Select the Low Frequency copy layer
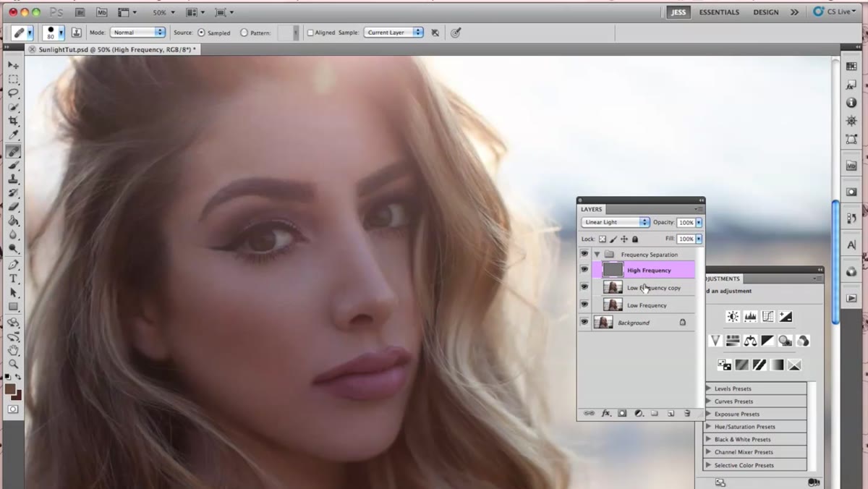This screenshot has width=868, height=489. click(643, 287)
